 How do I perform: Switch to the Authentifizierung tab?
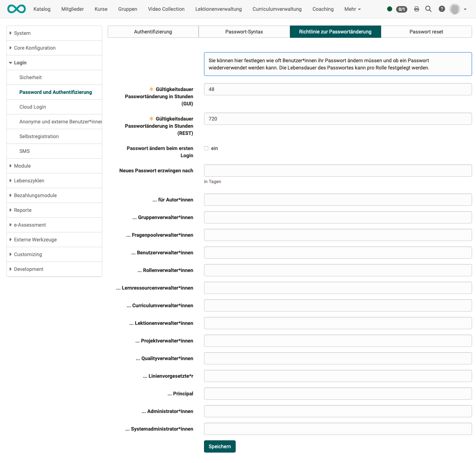coord(153,32)
